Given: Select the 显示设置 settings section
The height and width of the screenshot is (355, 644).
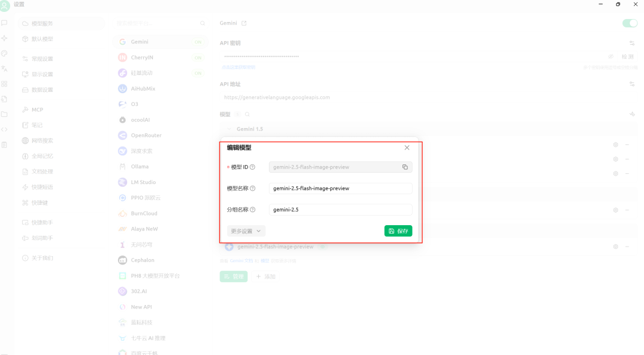Looking at the screenshot, I should (x=61, y=74).
